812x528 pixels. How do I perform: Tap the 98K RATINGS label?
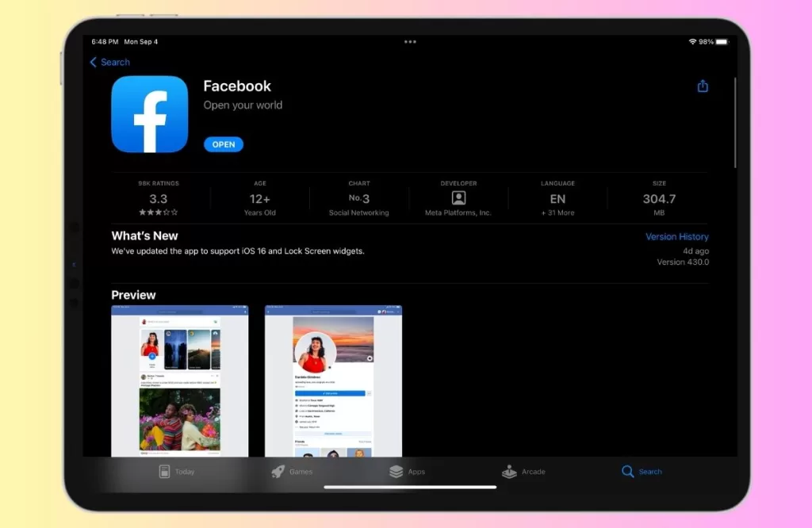(x=159, y=183)
